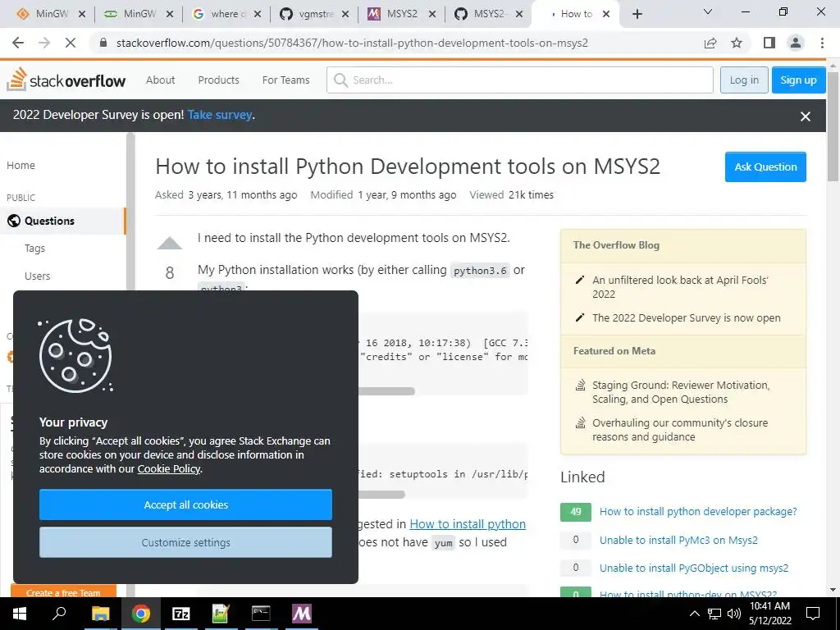Open File Explorer from the taskbar
This screenshot has height=630, width=840.
tap(100, 614)
